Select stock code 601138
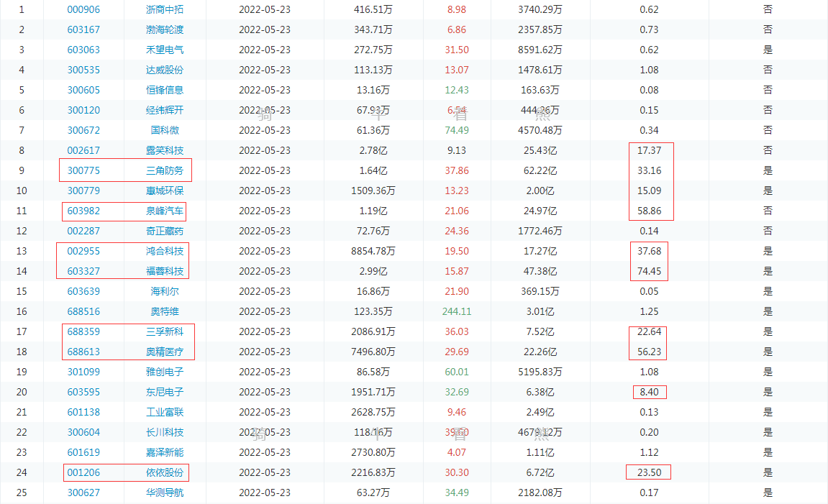Viewport: 828px width, 504px height. tap(83, 412)
